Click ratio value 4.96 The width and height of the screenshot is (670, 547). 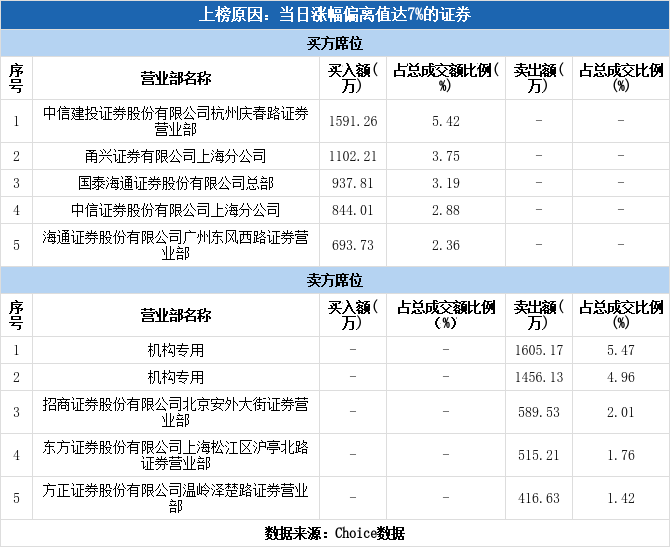621,377
